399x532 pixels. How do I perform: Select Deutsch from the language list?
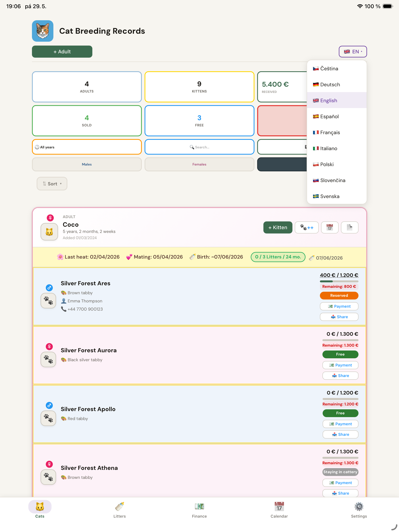tap(337, 85)
